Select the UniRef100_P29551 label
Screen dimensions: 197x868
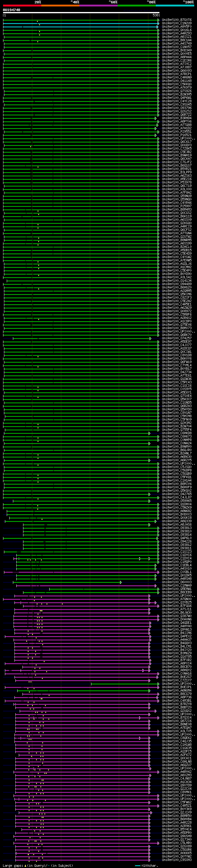(x=177, y=132)
